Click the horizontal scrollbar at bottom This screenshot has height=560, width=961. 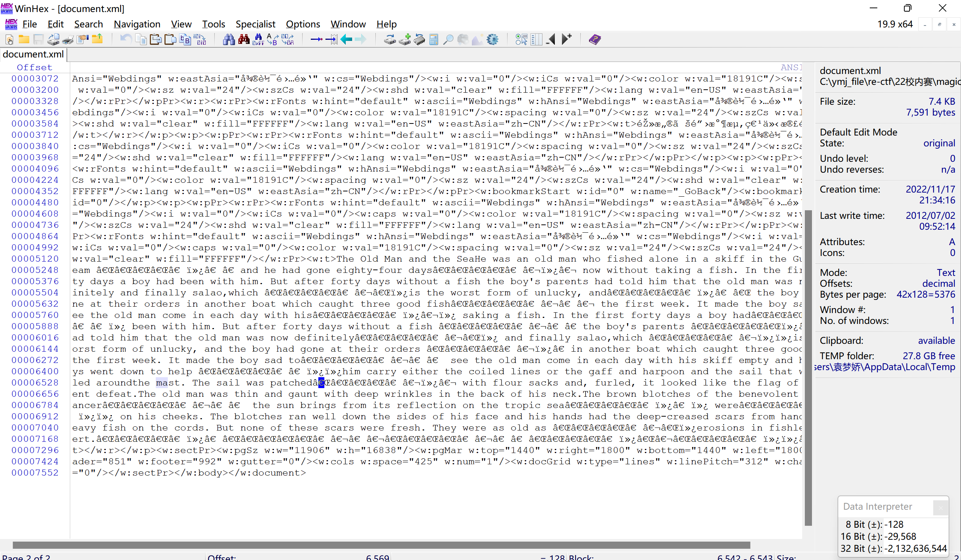pyautogui.click(x=381, y=545)
